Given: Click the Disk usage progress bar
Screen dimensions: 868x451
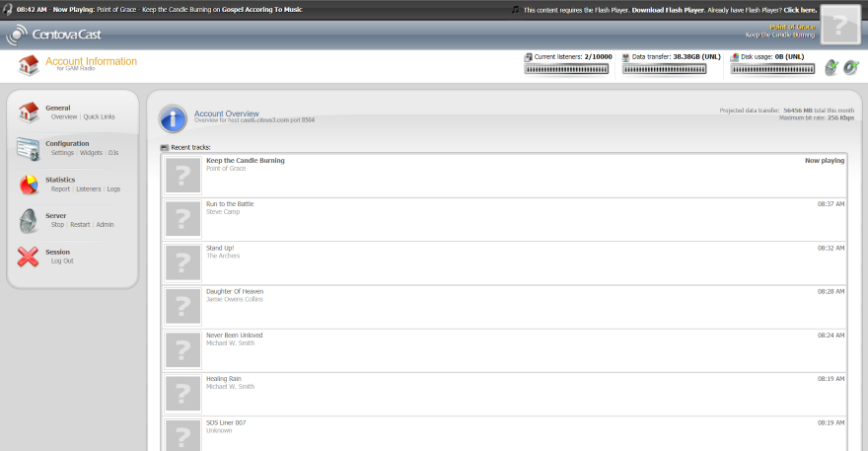Looking at the screenshot, I should [x=772, y=69].
